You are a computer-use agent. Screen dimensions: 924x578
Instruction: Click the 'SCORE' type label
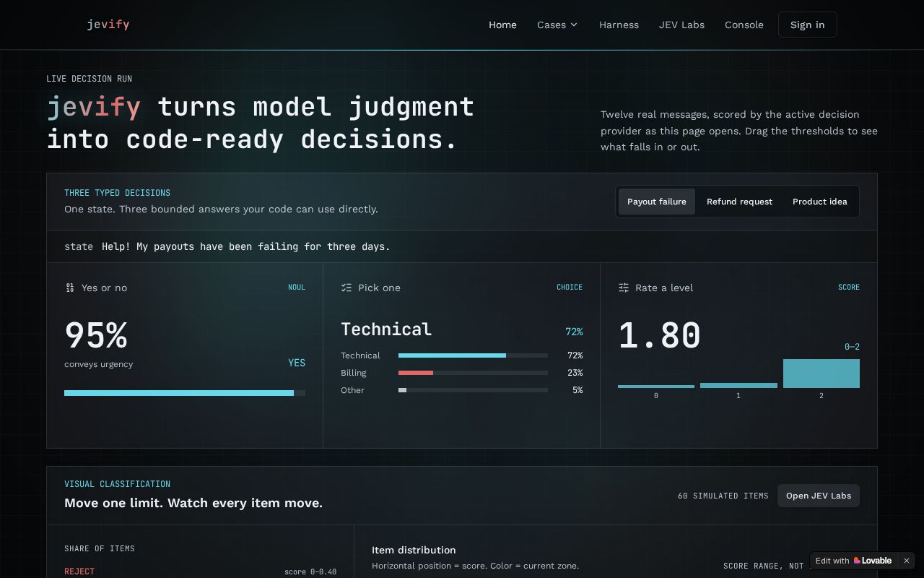pos(849,288)
